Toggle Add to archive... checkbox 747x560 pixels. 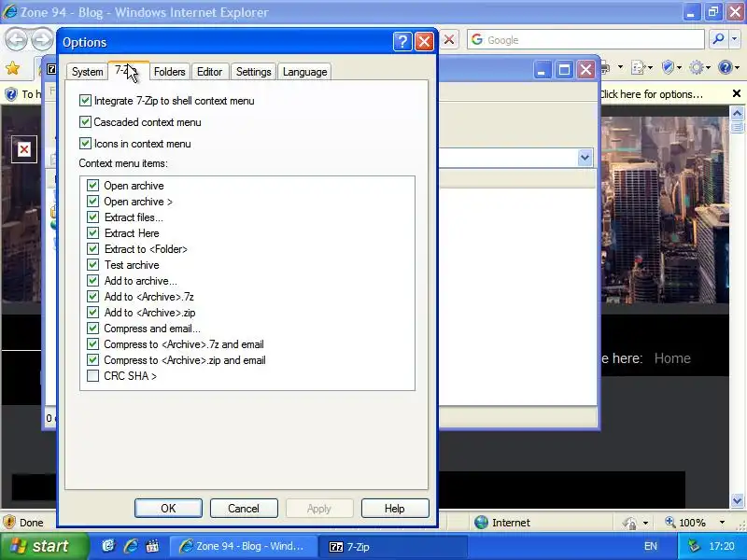[92, 281]
